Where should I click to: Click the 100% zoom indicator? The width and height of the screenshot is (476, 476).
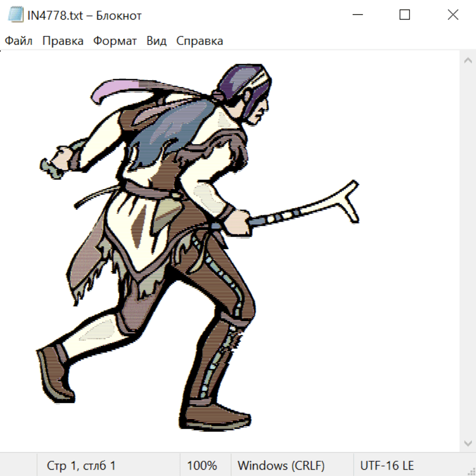(202, 465)
